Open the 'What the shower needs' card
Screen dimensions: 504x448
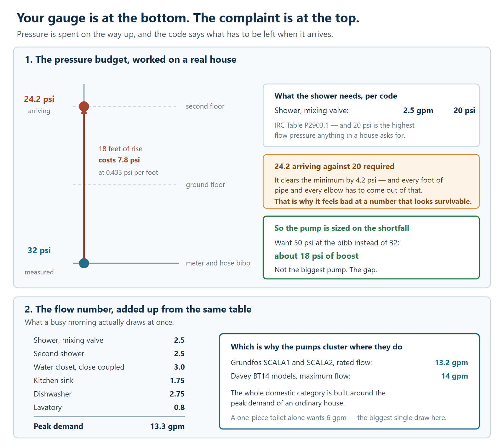pyautogui.click(x=371, y=115)
